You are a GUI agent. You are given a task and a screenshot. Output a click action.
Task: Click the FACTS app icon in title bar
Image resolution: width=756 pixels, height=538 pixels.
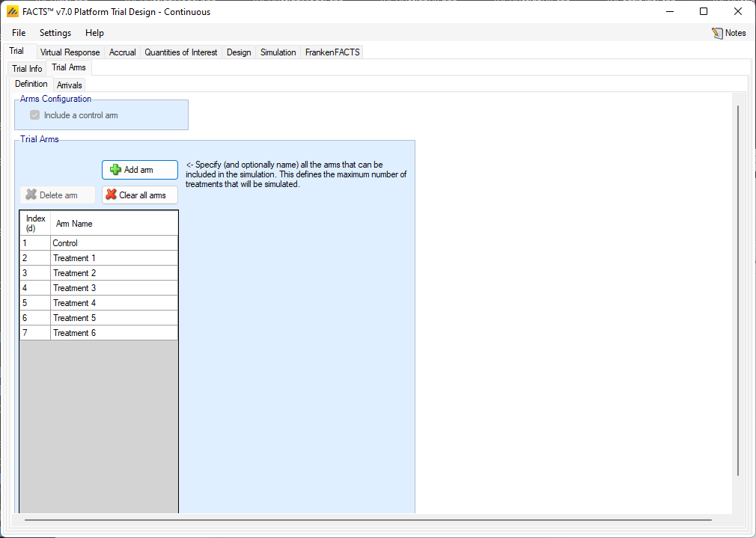pos(13,12)
